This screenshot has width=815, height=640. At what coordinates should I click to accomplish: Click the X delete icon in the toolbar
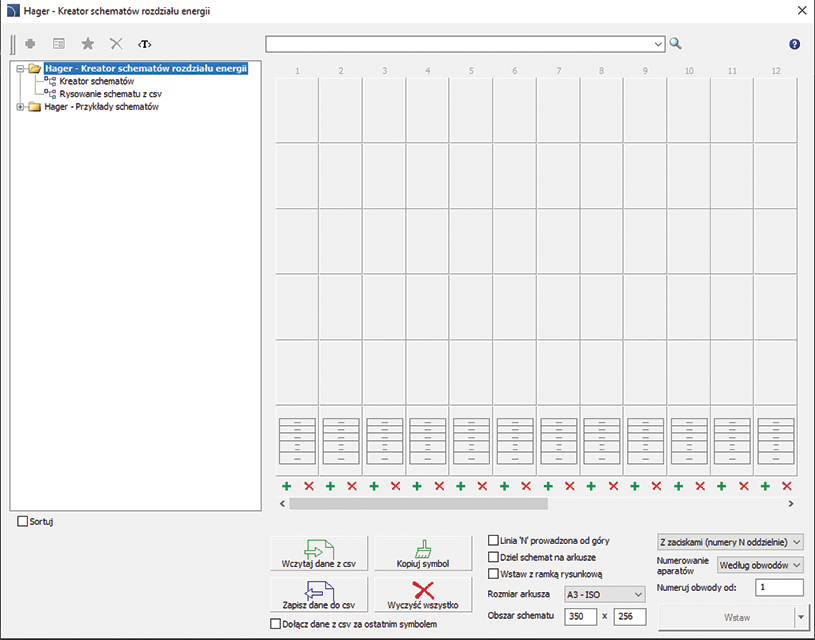(115, 43)
